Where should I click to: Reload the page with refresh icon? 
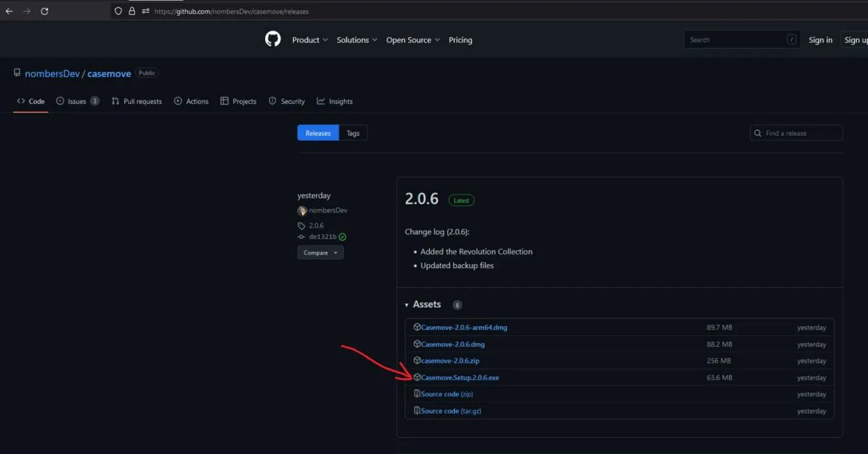pyautogui.click(x=45, y=12)
